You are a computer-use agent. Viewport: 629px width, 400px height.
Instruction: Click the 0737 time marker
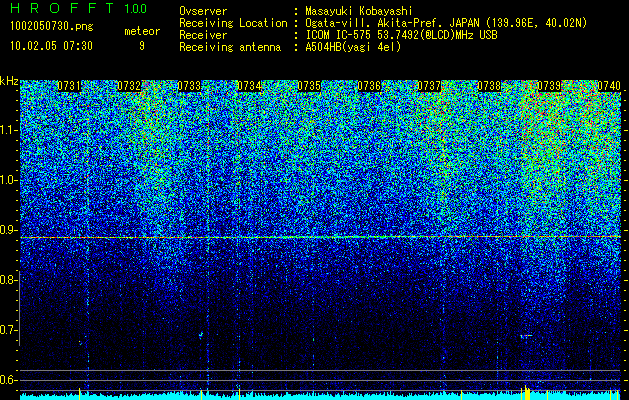(429, 86)
